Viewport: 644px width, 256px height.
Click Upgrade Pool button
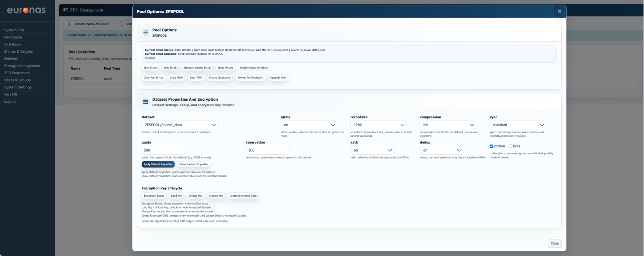(x=278, y=78)
